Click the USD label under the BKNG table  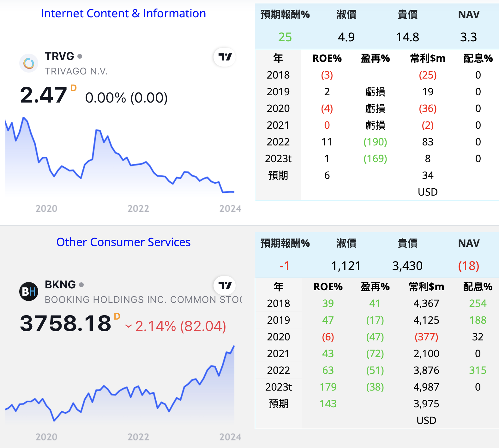[x=426, y=421]
